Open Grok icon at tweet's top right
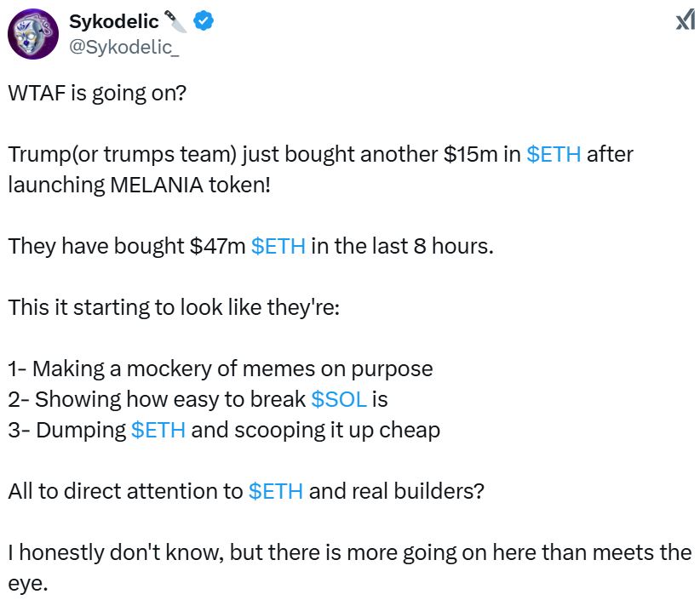This screenshot has height=600, width=700. pyautogui.click(x=685, y=20)
